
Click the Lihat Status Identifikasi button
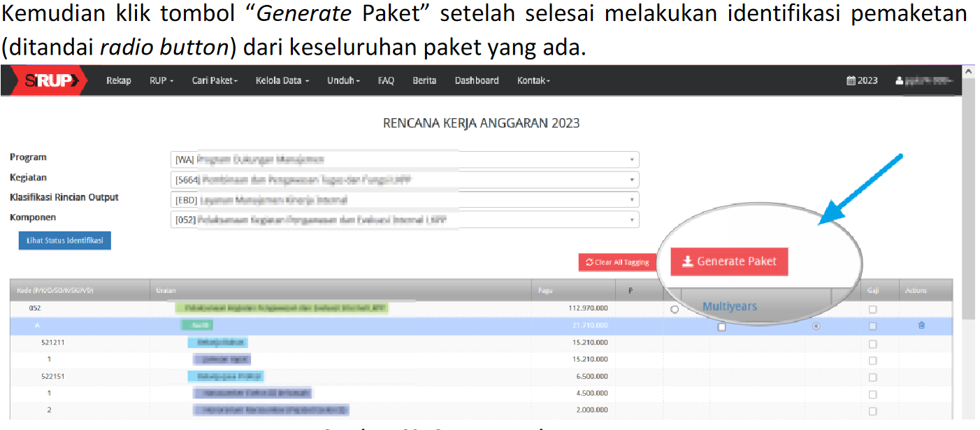pos(64,241)
